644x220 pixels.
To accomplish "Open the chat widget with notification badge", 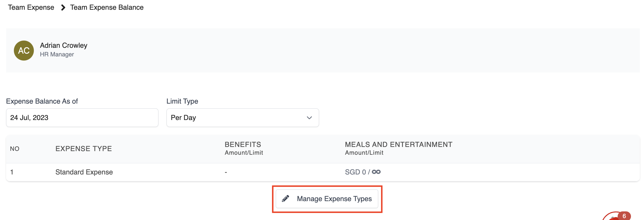I will (614, 217).
